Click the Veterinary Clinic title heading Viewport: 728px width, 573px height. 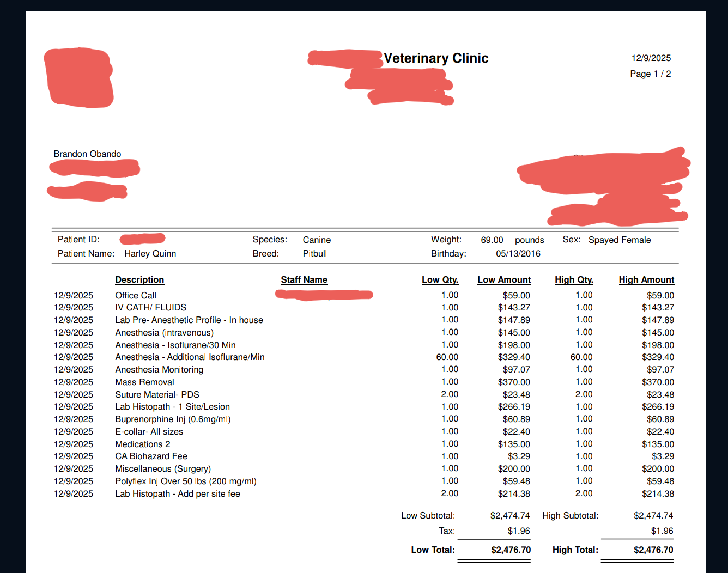[436, 58]
